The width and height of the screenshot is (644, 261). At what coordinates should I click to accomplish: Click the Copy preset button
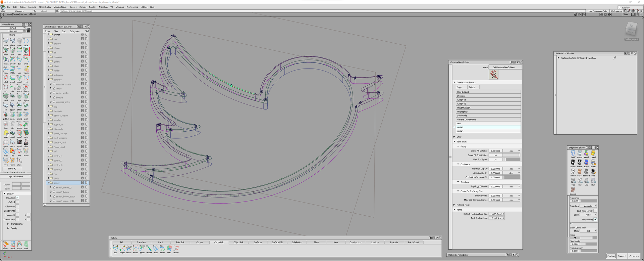tap(462, 87)
